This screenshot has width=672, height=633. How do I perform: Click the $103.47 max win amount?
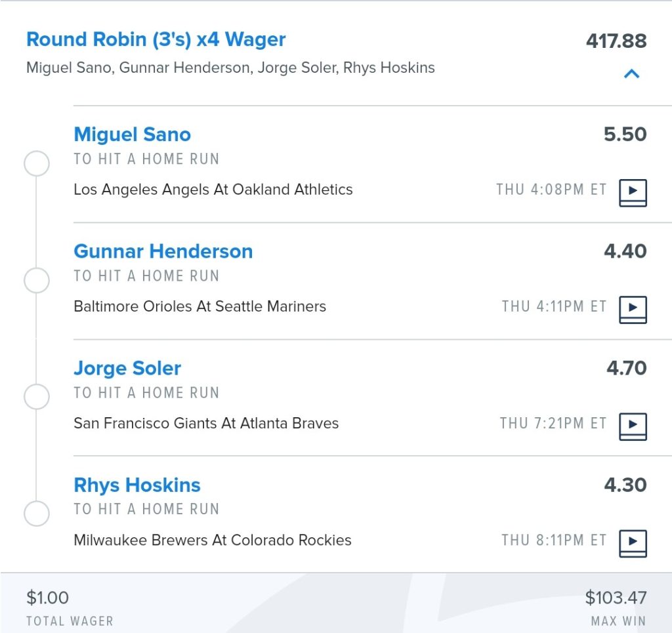pos(616,598)
